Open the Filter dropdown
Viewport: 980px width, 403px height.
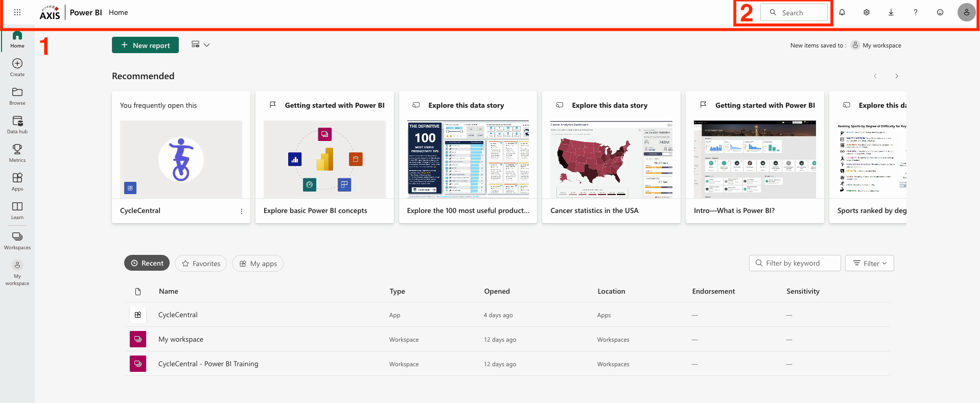tap(870, 263)
